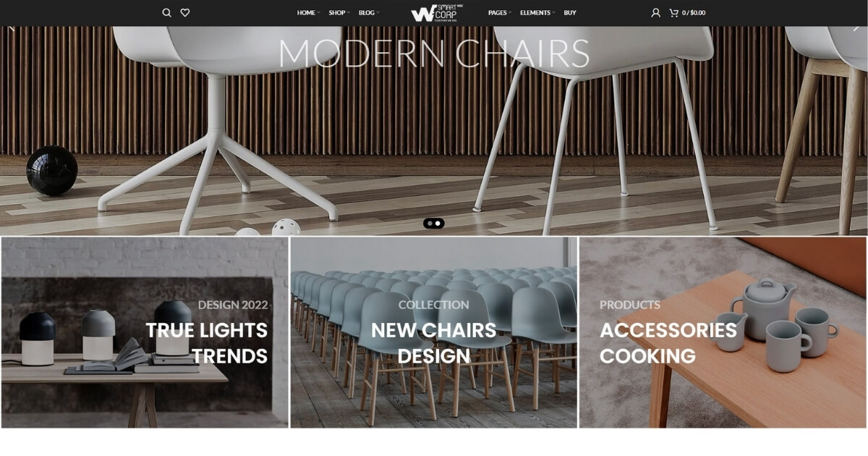Image resolution: width=868 pixels, height=456 pixels.
Task: Click the Modern Chairs hero heading
Action: pyautogui.click(x=434, y=54)
